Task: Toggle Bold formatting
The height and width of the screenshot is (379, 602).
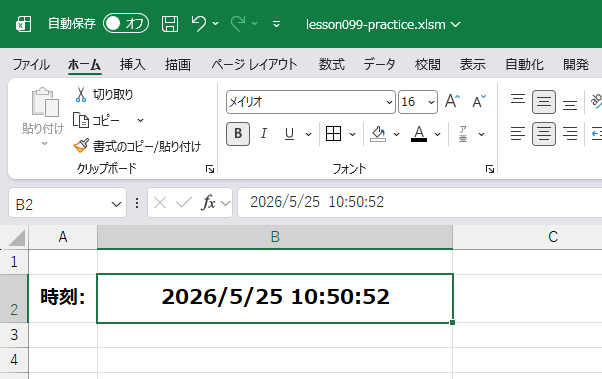Action: 238,134
